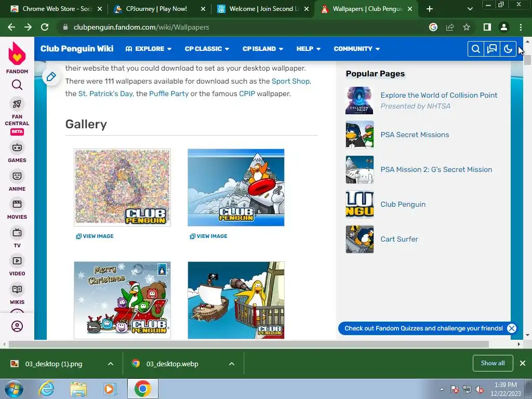Reload the page
Viewport: 532px width, 399px height.
click(x=45, y=27)
